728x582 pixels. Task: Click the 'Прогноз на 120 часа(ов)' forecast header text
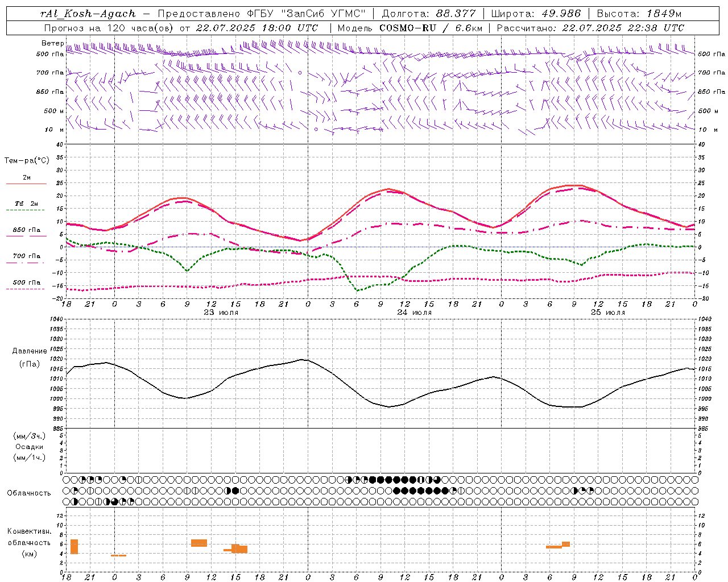click(x=109, y=28)
